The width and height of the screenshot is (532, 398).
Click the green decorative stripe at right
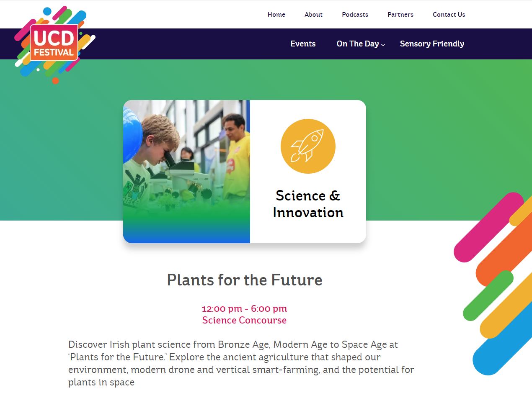(488, 295)
